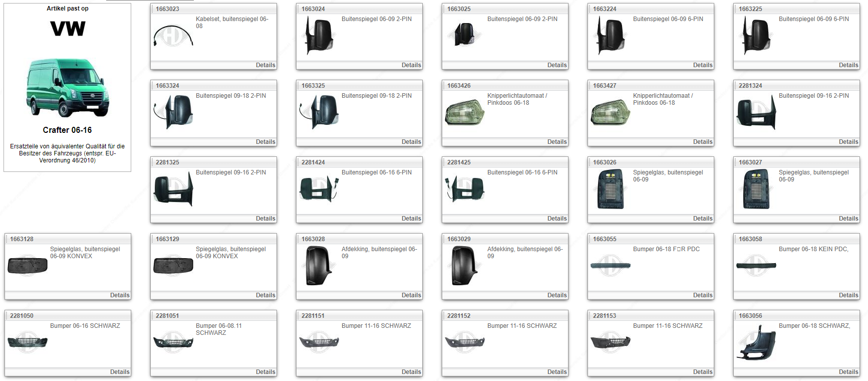Open the cable set 1663023 product image
Screen dimensions: 868x381
(x=173, y=36)
